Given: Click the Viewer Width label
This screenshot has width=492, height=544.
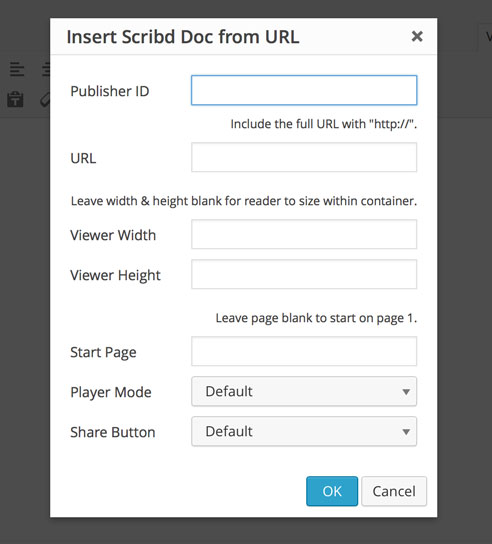Looking at the screenshot, I should pos(113,235).
